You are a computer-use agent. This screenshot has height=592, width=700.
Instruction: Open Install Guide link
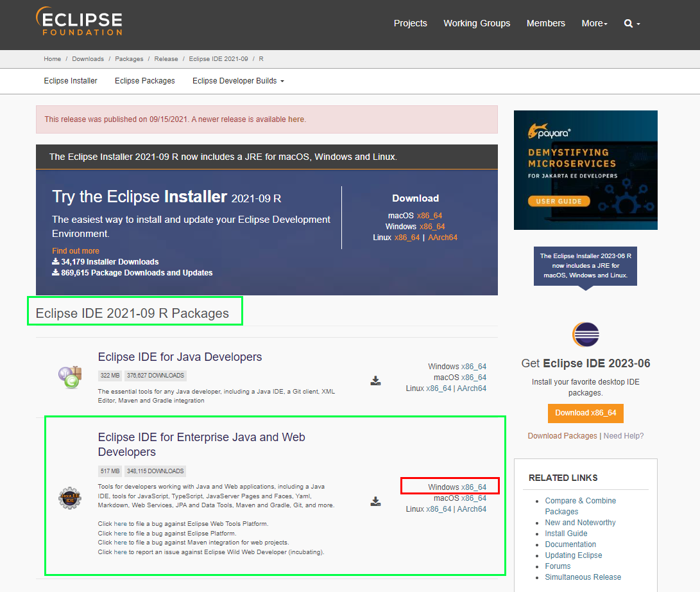[566, 534]
